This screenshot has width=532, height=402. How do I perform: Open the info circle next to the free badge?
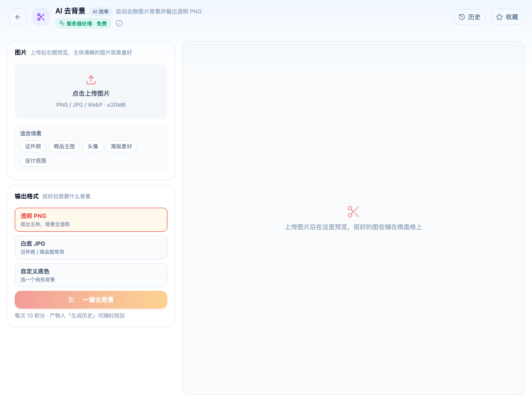click(x=119, y=23)
